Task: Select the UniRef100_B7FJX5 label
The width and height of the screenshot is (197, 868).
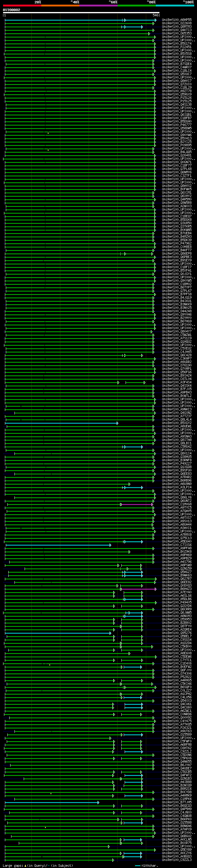Action: click(x=177, y=389)
